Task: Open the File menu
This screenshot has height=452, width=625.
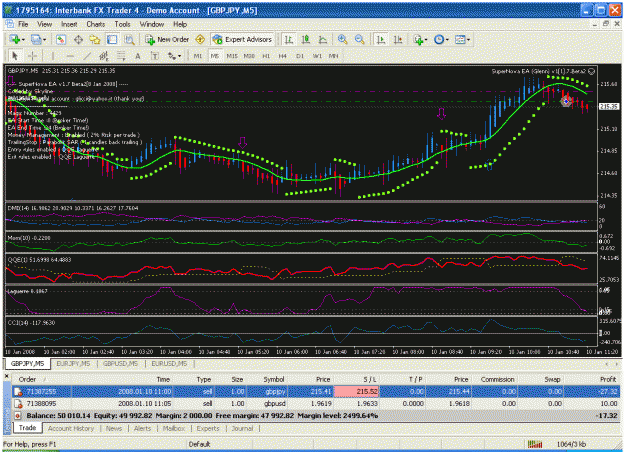Action: pos(24,24)
